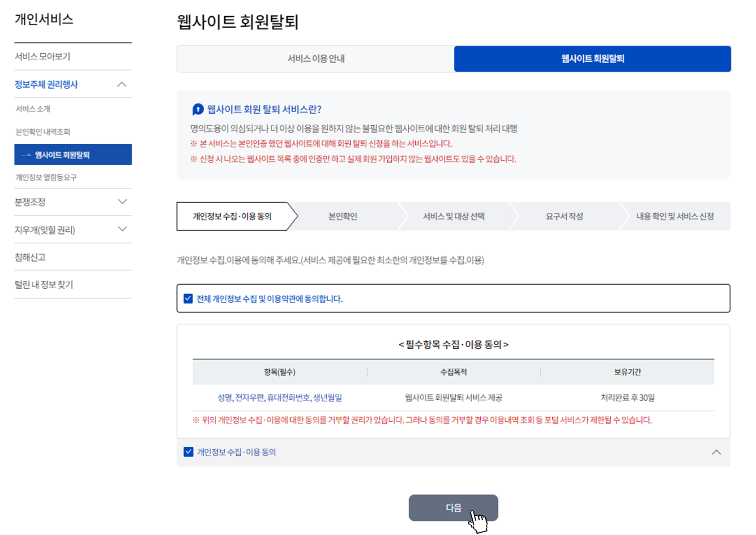This screenshot has width=756, height=535.
Task: Open 침해신고 in sidebar
Action: pyautogui.click(x=30, y=257)
